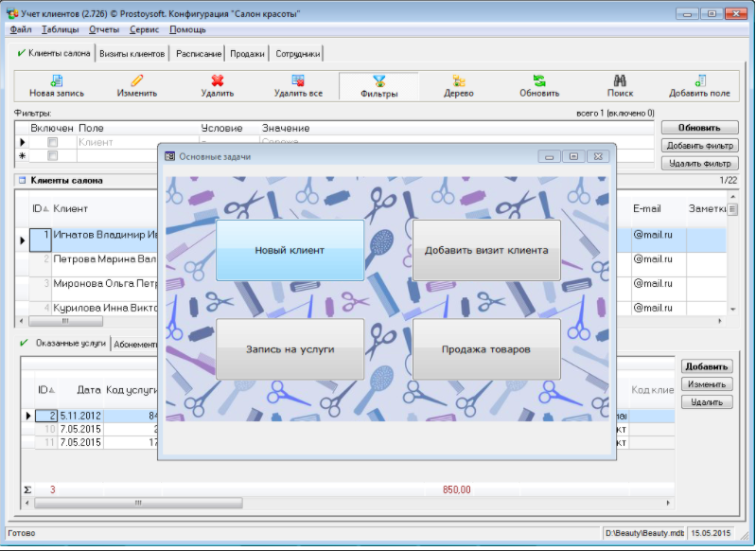Click the Основные задачи dialog title icon
The width and height of the screenshot is (756, 551).
point(169,156)
